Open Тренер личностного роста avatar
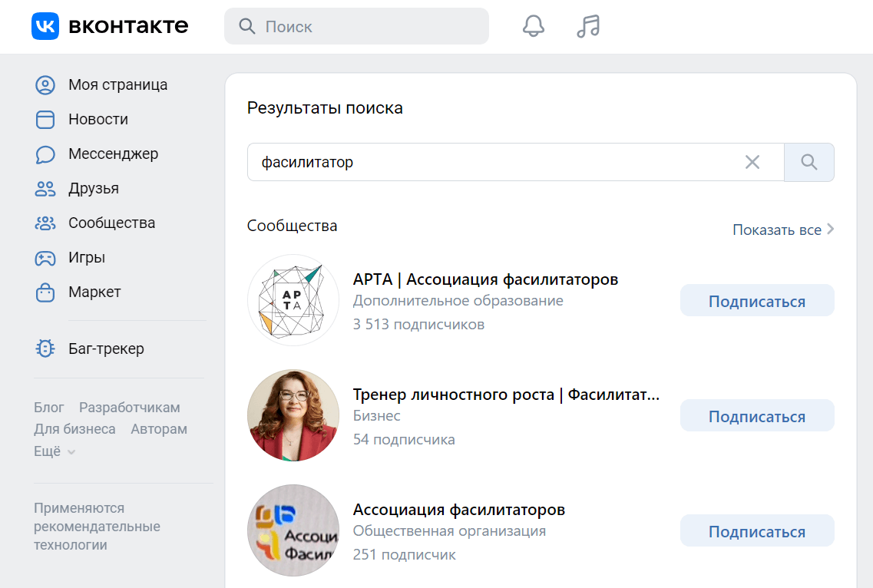The height and width of the screenshot is (588, 873). click(x=293, y=415)
